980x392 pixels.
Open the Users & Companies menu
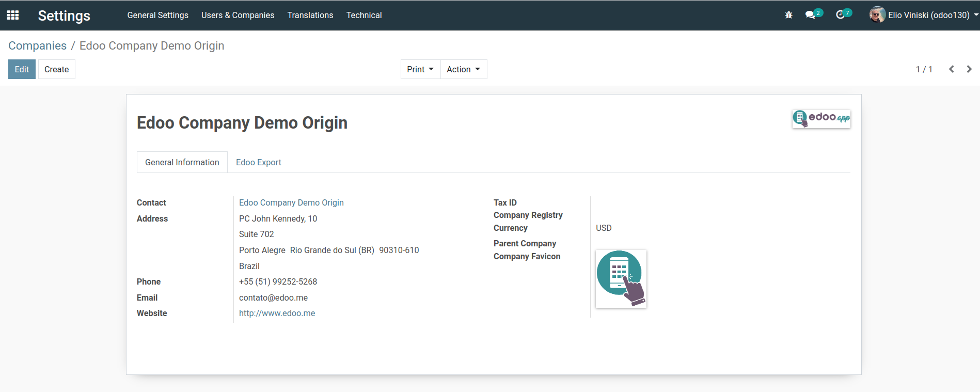(x=238, y=15)
